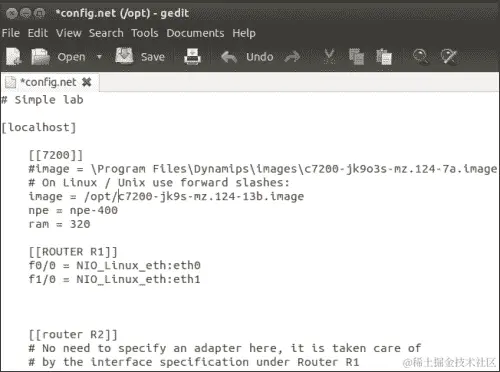Click the commented '#image = \Program Files' line
Image resolution: width=500 pixels, height=372 pixels.
263,169
